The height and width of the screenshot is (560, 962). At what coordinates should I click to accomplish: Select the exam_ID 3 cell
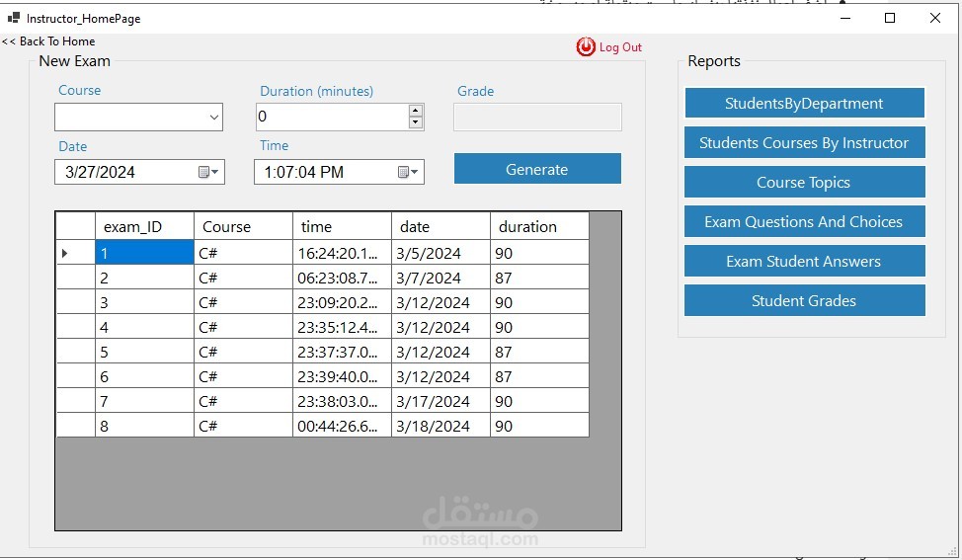point(145,302)
